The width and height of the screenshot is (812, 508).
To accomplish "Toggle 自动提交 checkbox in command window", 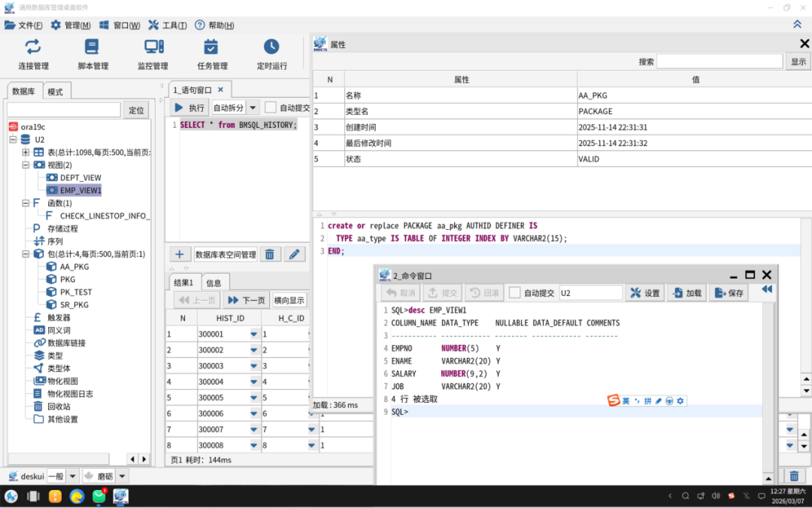I will click(514, 292).
